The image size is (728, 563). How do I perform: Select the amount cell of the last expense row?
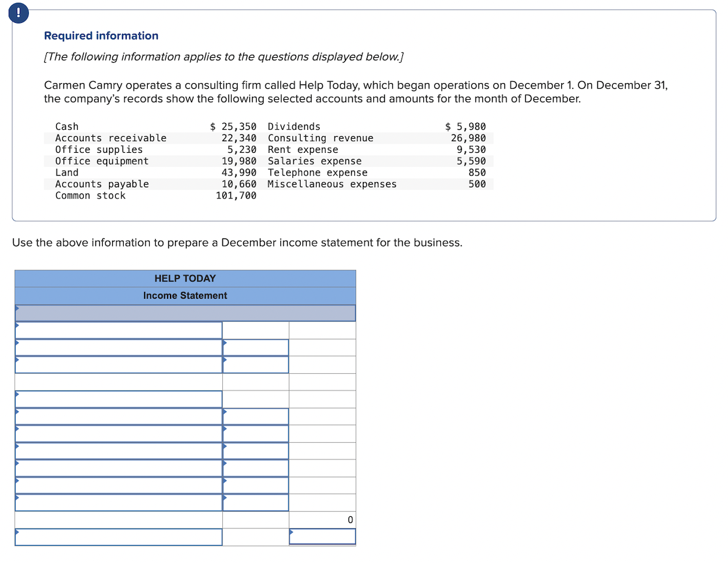[x=255, y=503]
